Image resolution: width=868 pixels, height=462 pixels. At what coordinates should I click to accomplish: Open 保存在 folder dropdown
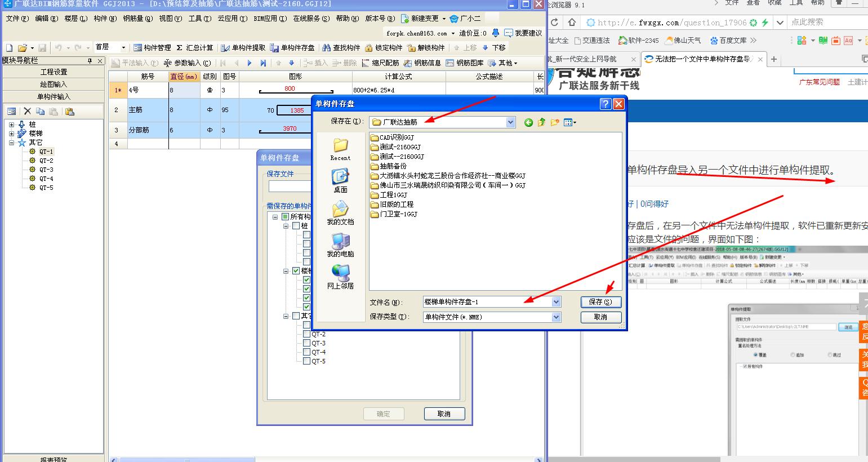[x=510, y=122]
